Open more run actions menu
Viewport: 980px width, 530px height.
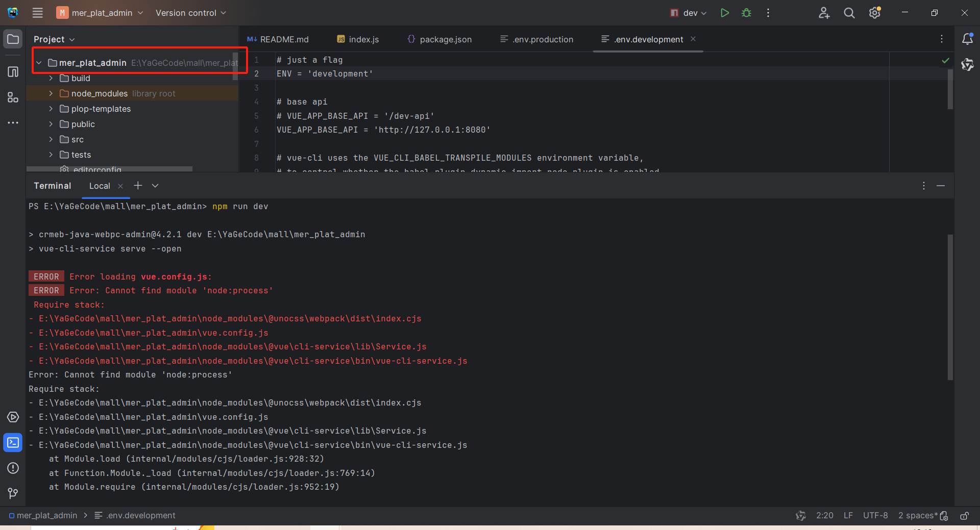768,13
